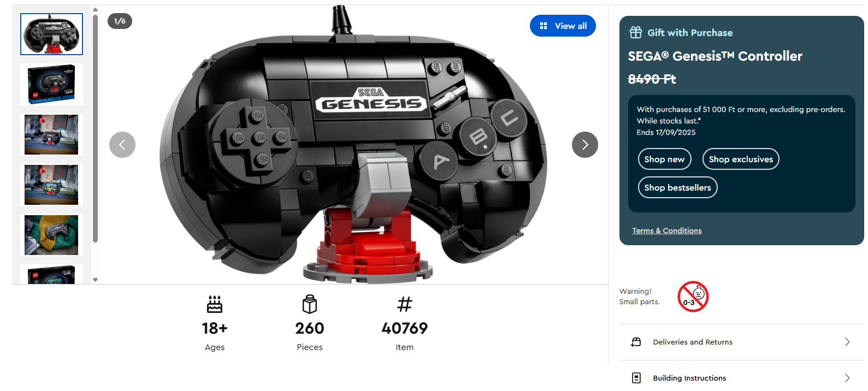Click the grid icon in View all
Image resolution: width=868 pixels, height=391 pixels.
point(544,26)
